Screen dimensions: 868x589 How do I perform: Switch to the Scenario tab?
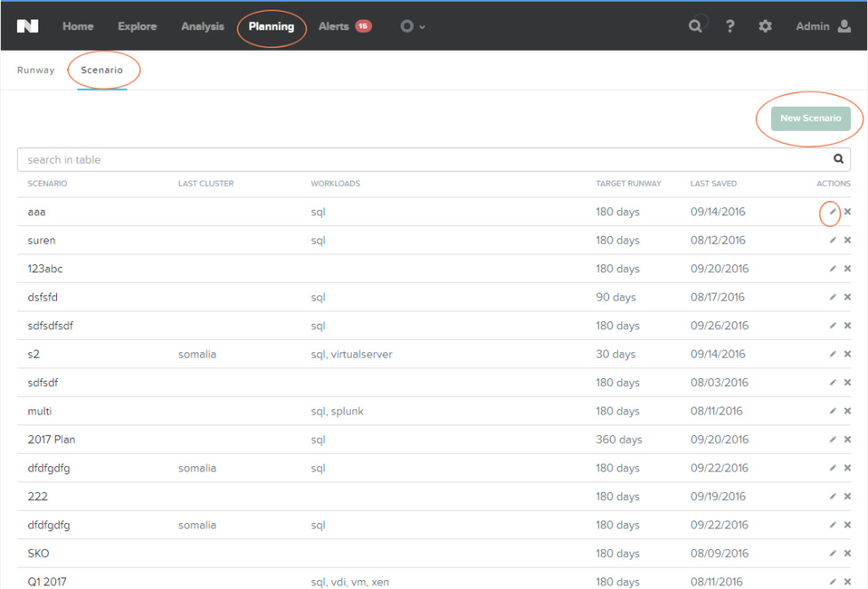101,70
